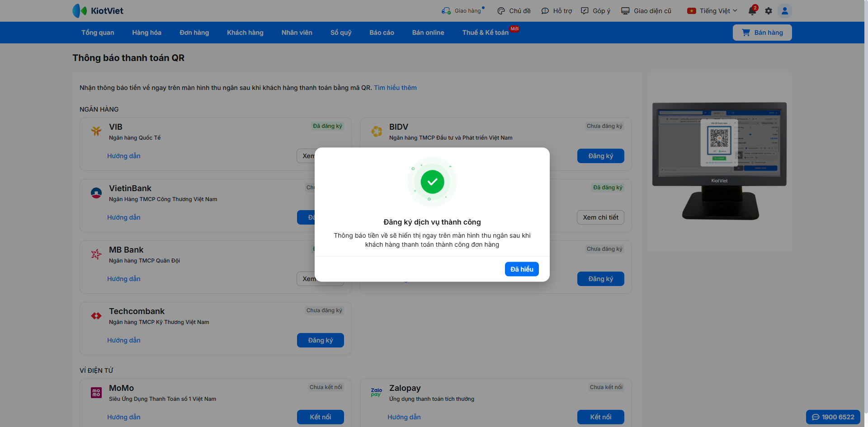Click the MB Bank logo
The height and width of the screenshot is (427, 868).
(96, 254)
